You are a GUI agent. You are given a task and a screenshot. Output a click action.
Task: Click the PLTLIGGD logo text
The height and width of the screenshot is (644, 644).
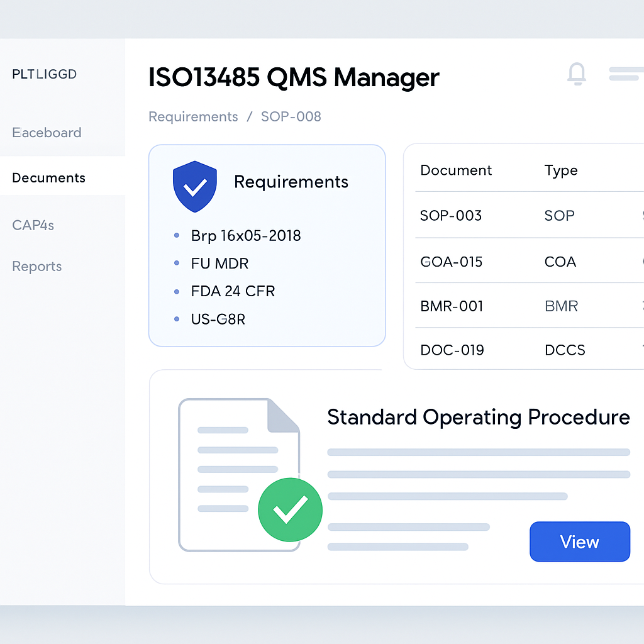point(45,74)
